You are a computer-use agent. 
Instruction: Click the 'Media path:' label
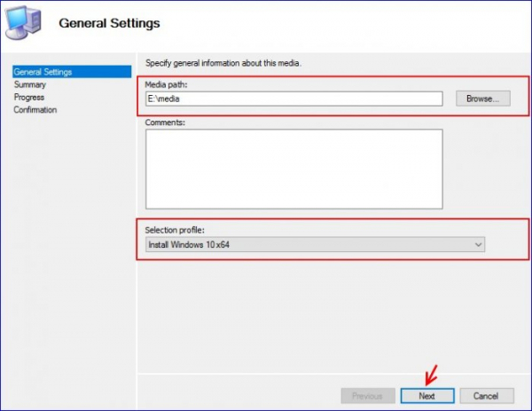167,84
